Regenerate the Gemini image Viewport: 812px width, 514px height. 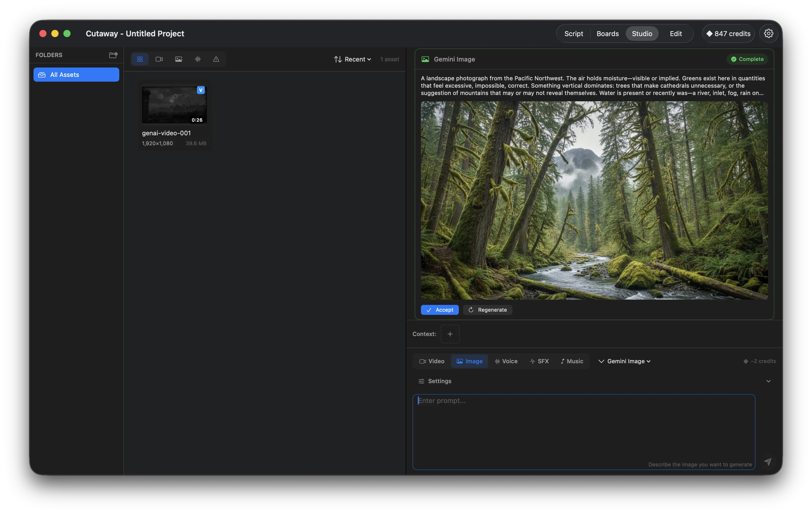point(487,310)
